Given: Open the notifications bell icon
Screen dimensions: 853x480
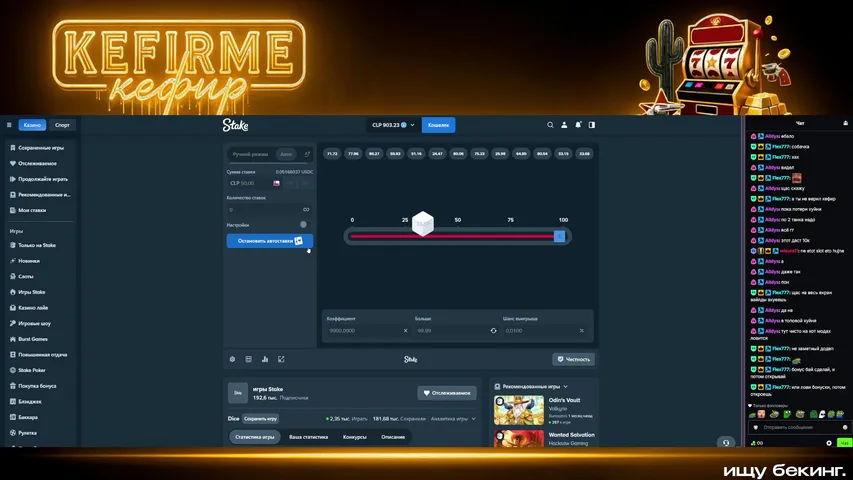Looking at the screenshot, I should tap(578, 125).
